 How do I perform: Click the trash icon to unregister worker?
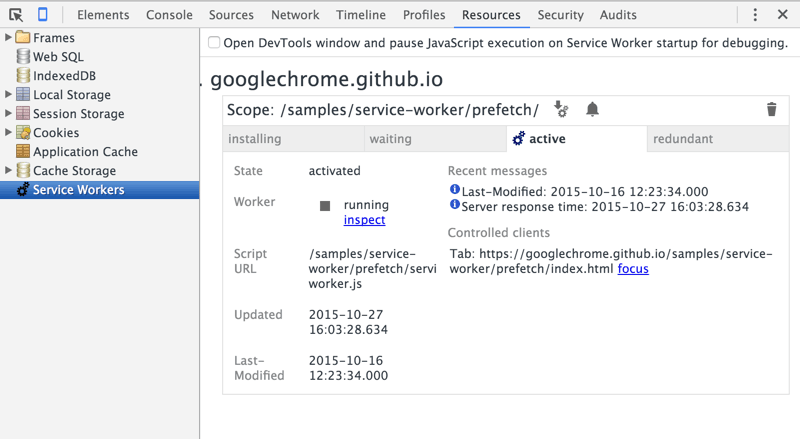point(771,109)
